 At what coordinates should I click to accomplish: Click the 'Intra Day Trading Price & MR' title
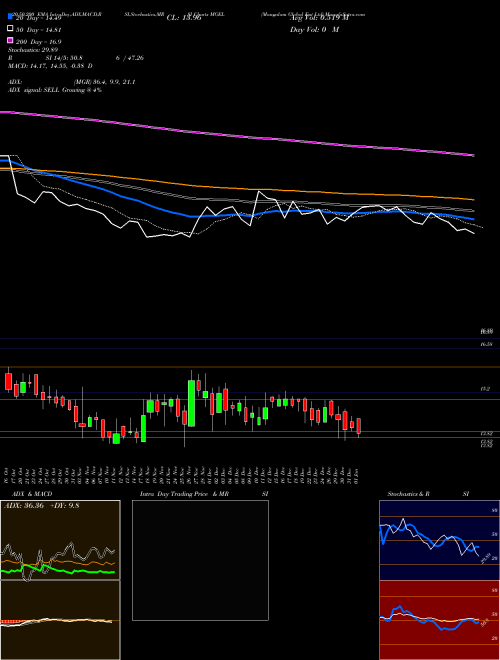pyautogui.click(x=184, y=494)
